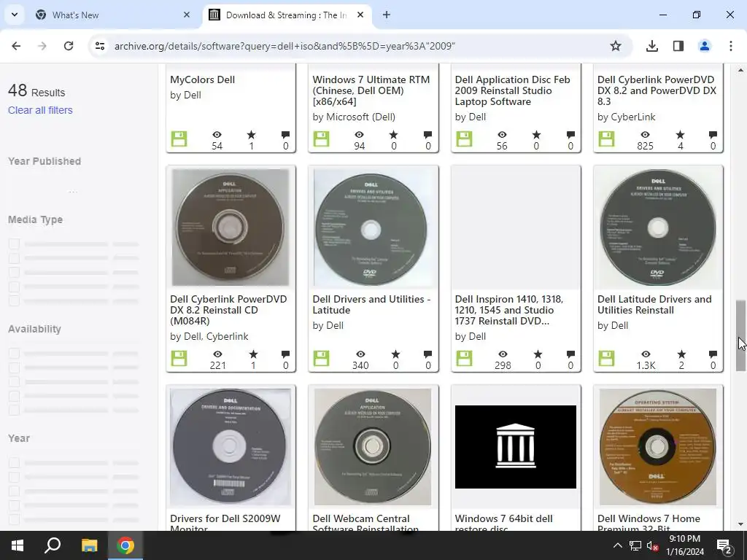
Task: Click software floppy icon on MyColors Dell card
Action: (x=179, y=139)
